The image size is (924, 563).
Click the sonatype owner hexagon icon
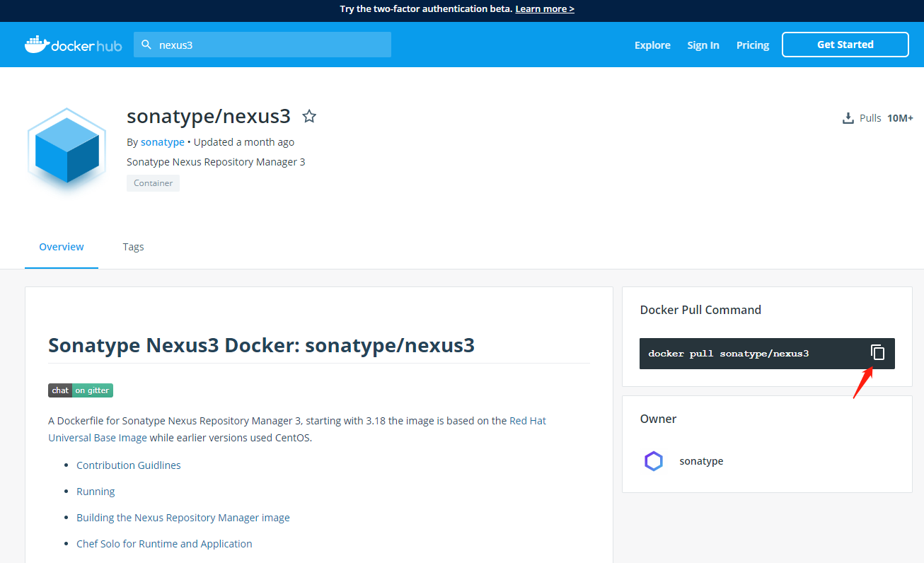[x=653, y=461]
